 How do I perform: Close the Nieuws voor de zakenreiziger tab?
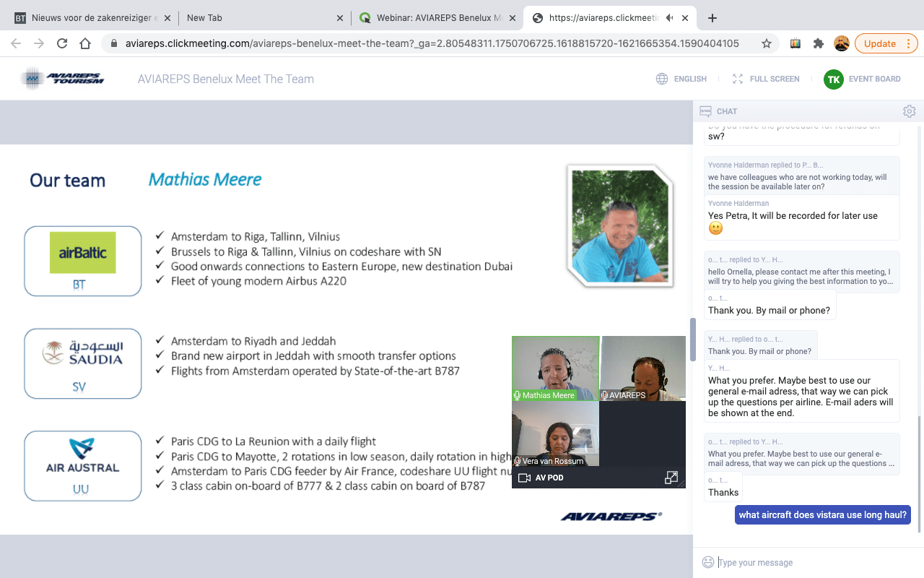click(167, 18)
